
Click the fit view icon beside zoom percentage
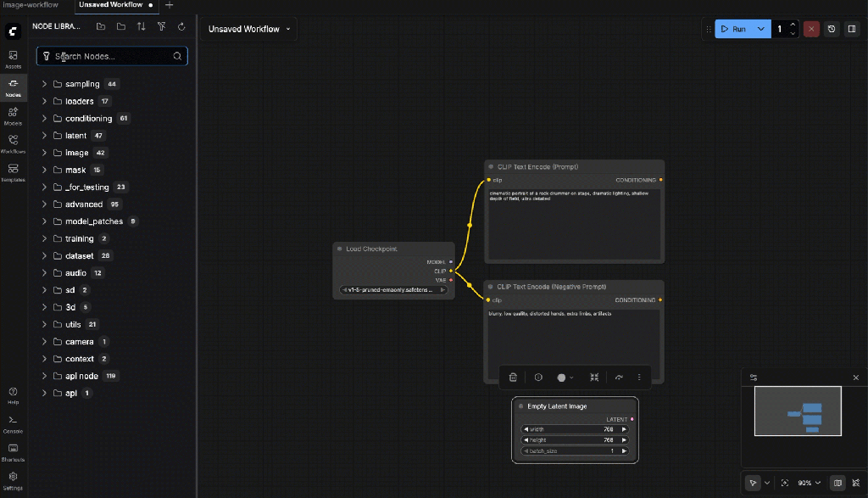point(785,483)
